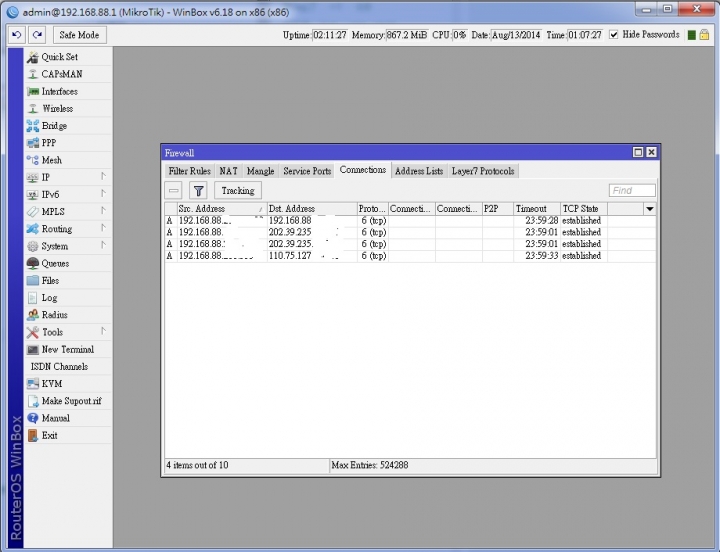The width and height of the screenshot is (720, 552).
Task: Expand the IP submenu arrow
Action: coord(103,176)
